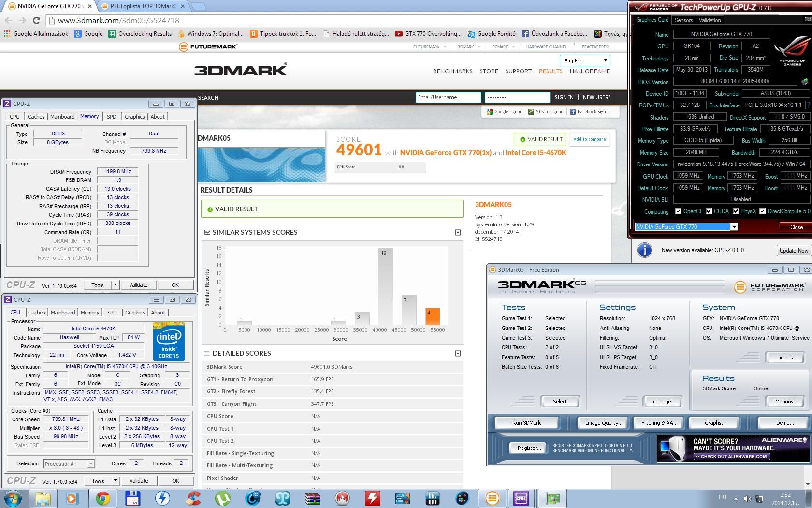
Task: Open CCleaner from the taskbar
Action: [192, 498]
